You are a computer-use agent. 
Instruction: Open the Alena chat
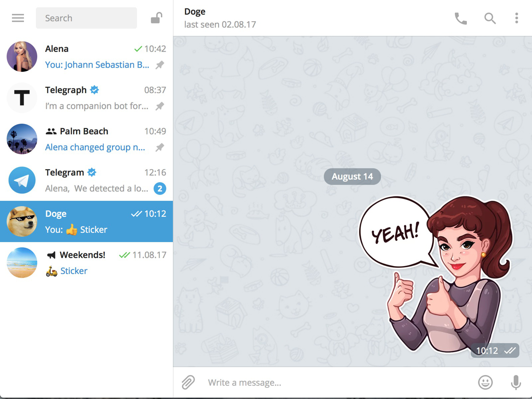pyautogui.click(x=86, y=57)
